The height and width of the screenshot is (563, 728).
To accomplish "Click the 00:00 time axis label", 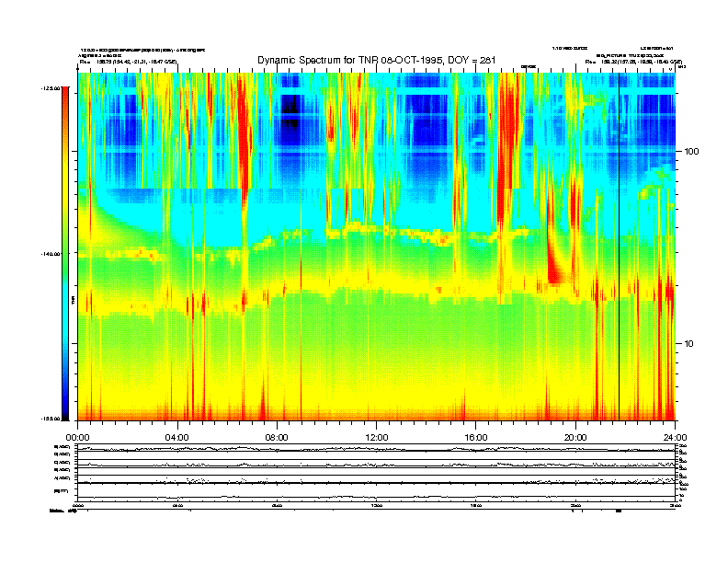I will click(77, 438).
